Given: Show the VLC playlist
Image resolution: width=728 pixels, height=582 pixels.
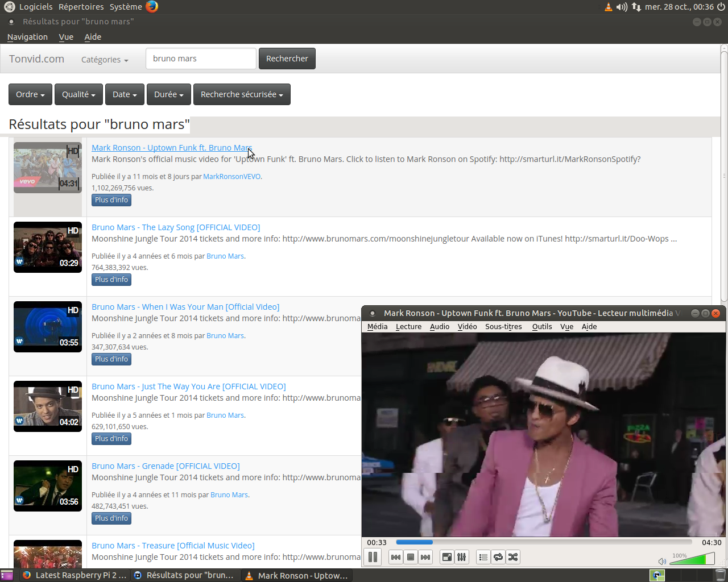Looking at the screenshot, I should tap(483, 557).
